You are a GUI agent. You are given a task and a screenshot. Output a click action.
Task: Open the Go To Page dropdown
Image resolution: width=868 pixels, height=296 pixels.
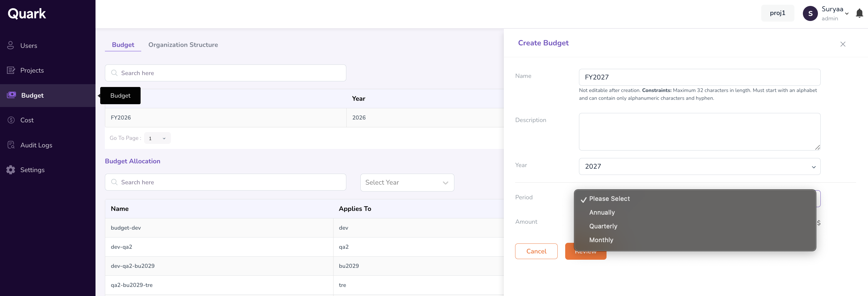tap(157, 138)
